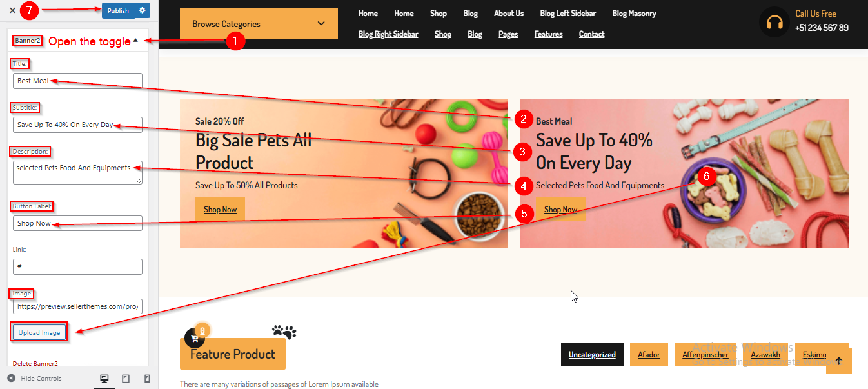Click the Subtitle input field
The image size is (868, 389).
pos(77,125)
